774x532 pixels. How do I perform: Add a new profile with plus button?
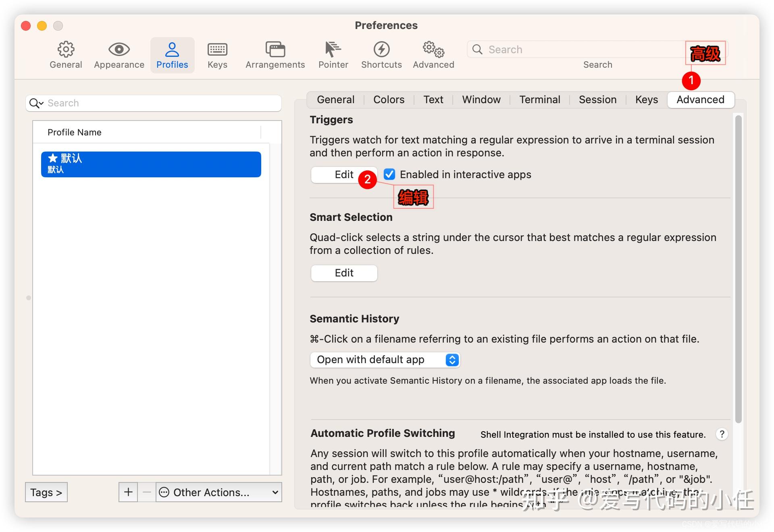click(x=128, y=492)
